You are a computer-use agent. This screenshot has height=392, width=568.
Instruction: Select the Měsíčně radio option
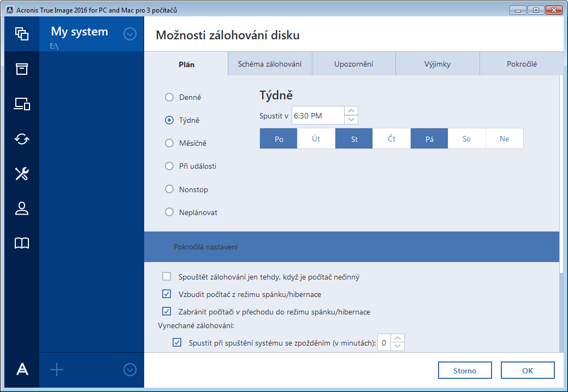169,143
